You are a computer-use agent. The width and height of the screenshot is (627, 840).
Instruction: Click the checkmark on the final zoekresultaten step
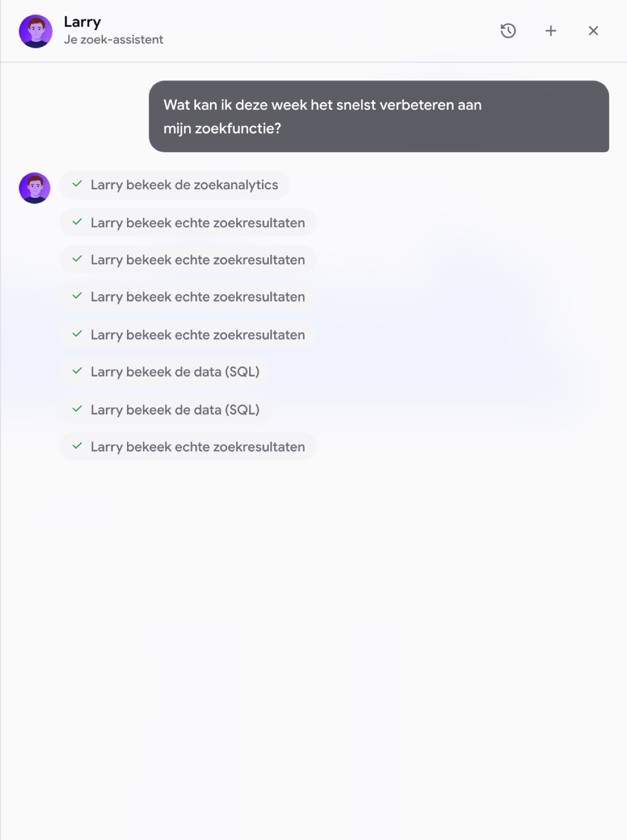pos(77,446)
